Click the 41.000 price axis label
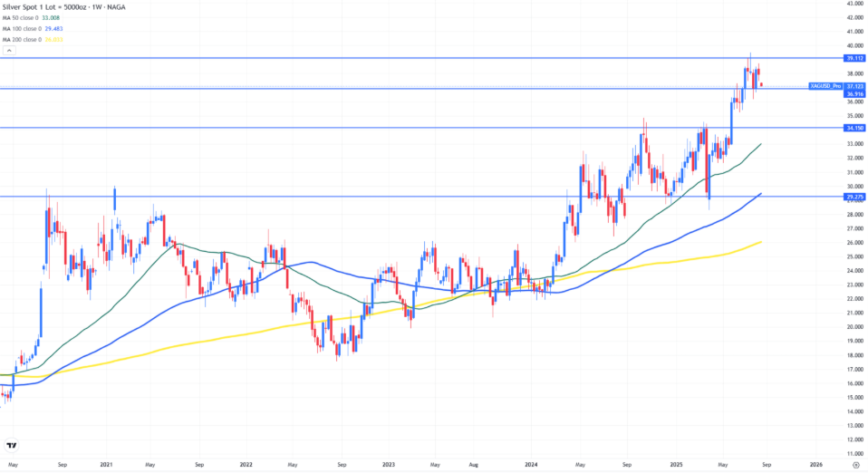Screen dimensions: 868x473 click(x=854, y=32)
